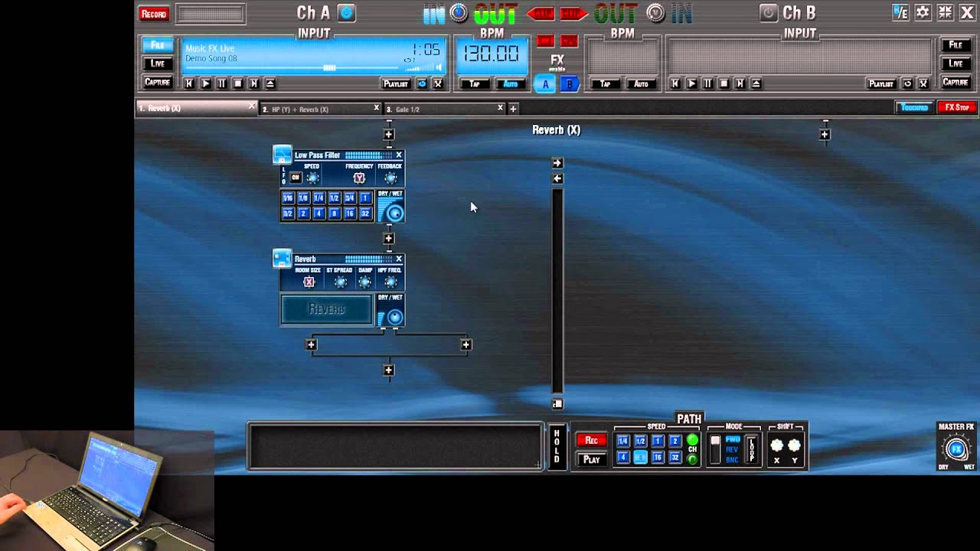
Task: Select 1/16 LFO speed in Low Pass Filter
Action: pos(288,197)
